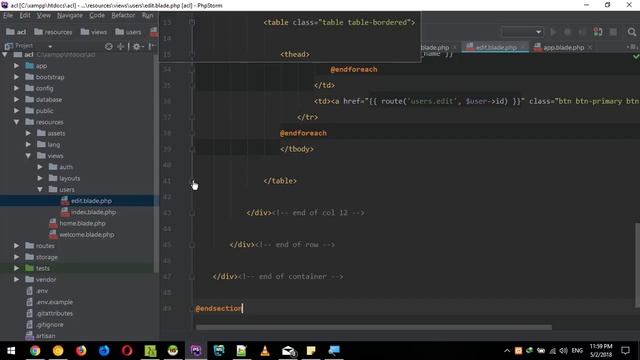This screenshot has height=360, width=640.
Task: Collapse the views folder
Action: [x=28, y=156]
